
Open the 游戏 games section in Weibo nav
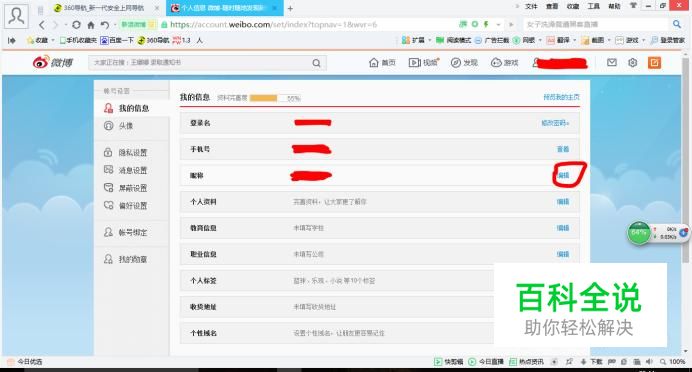tap(504, 63)
